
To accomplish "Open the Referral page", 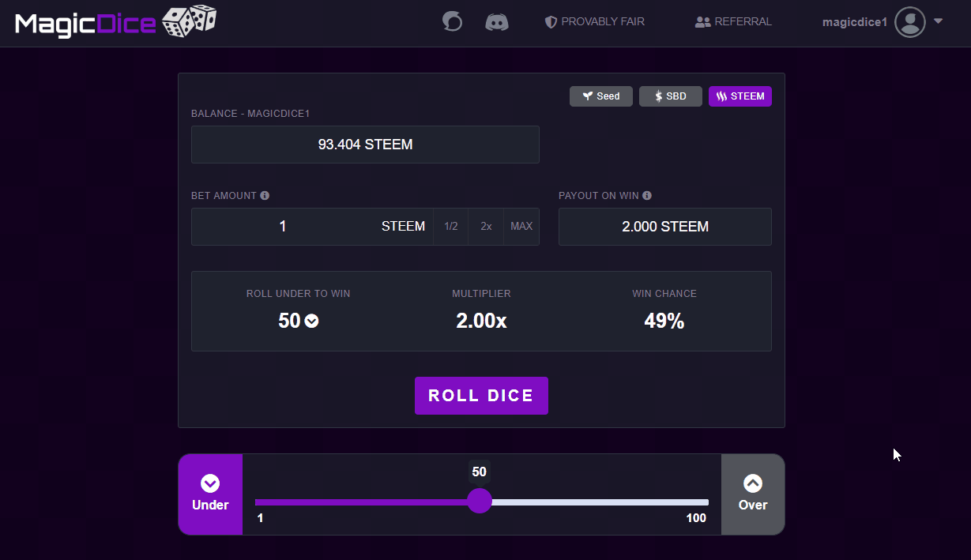I will [x=733, y=22].
